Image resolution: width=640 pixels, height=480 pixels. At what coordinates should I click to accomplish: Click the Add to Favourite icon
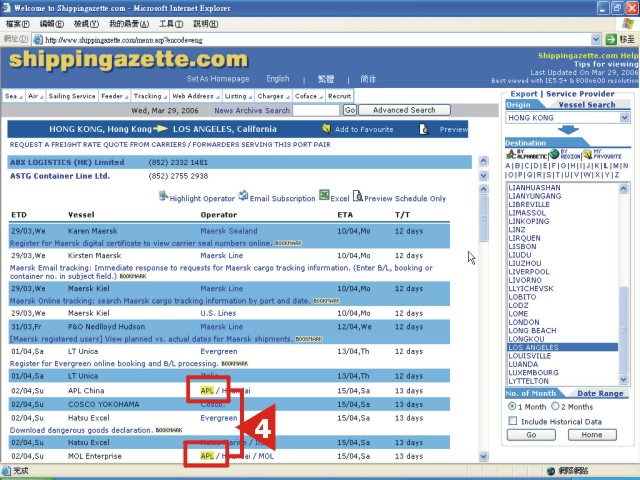click(326, 129)
